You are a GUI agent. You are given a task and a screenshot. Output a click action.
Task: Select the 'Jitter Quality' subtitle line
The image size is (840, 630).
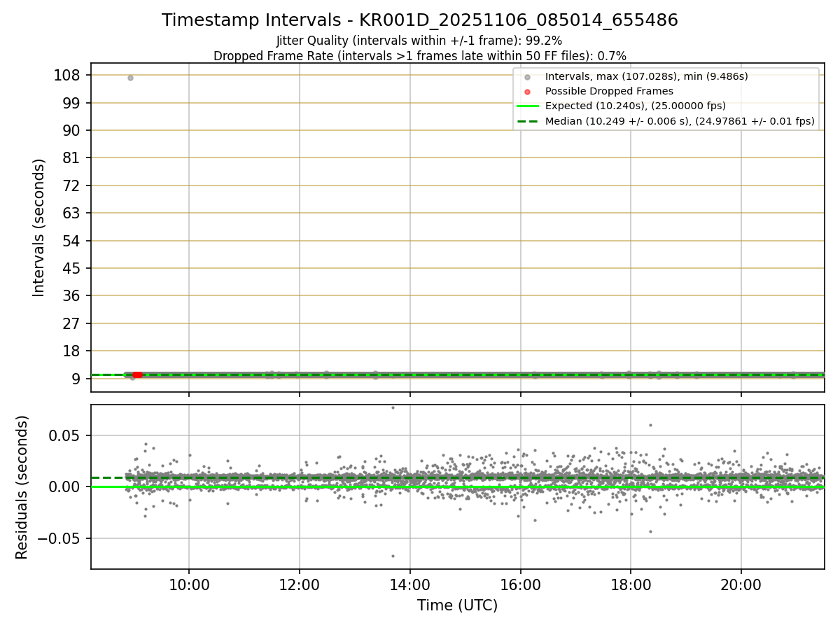click(x=419, y=41)
